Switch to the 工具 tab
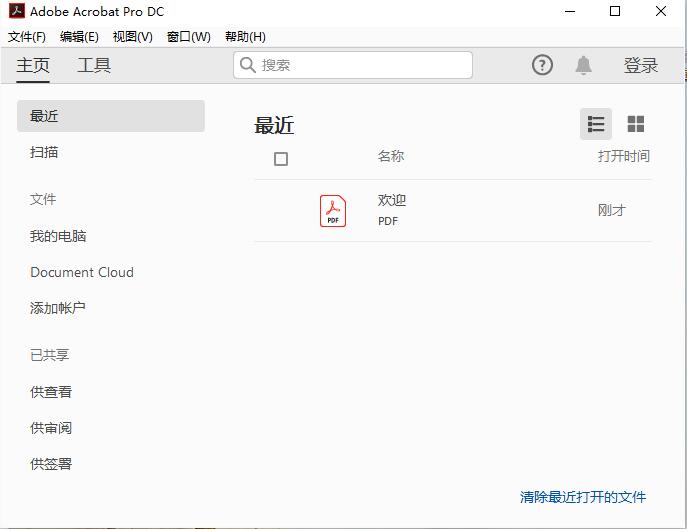 pyautogui.click(x=94, y=66)
